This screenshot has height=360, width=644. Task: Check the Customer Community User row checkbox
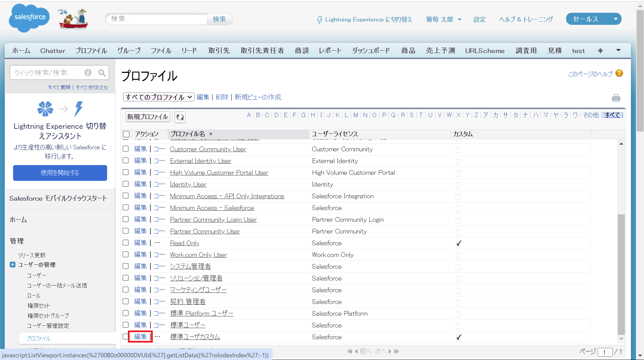point(126,149)
